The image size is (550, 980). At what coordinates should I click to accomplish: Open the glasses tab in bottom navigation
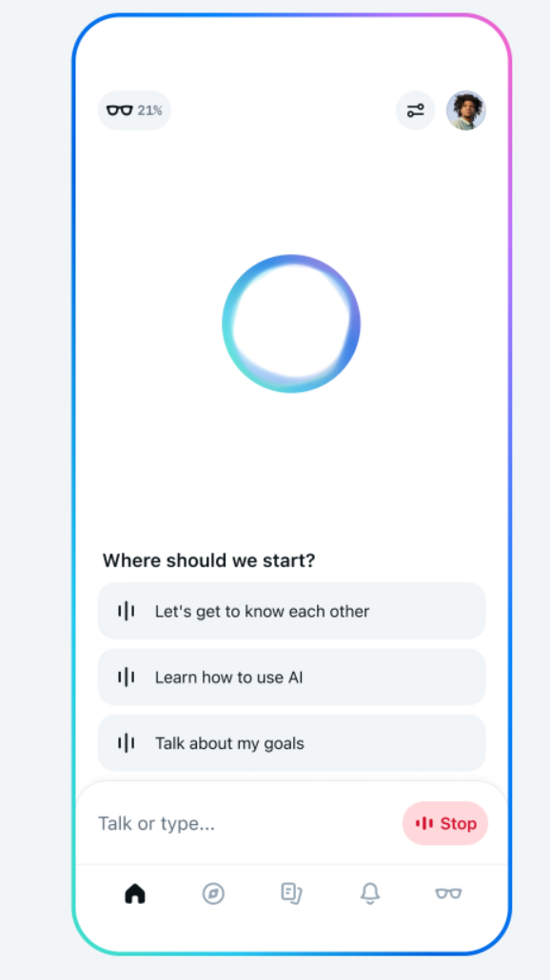point(448,893)
